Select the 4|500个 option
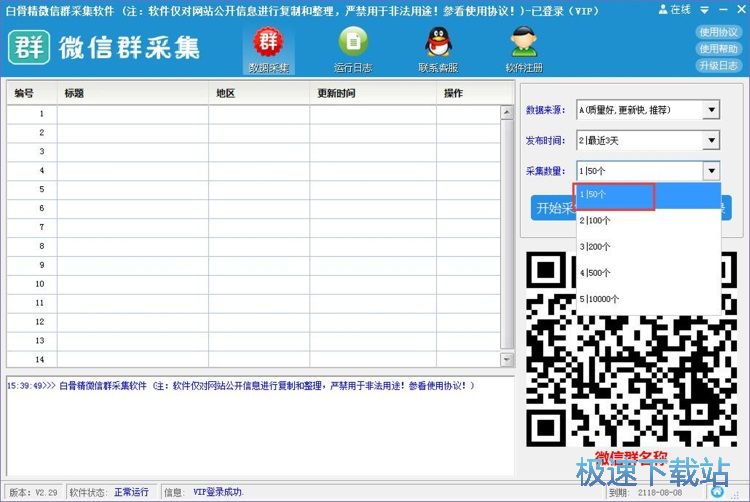Viewport: 750px width, 502px height. coord(649,273)
